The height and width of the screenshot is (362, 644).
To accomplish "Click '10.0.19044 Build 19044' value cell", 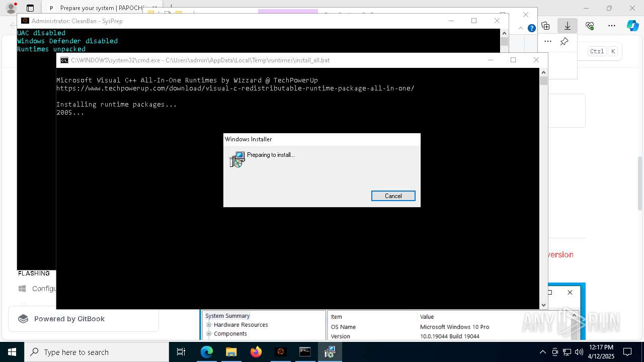I will (449, 336).
